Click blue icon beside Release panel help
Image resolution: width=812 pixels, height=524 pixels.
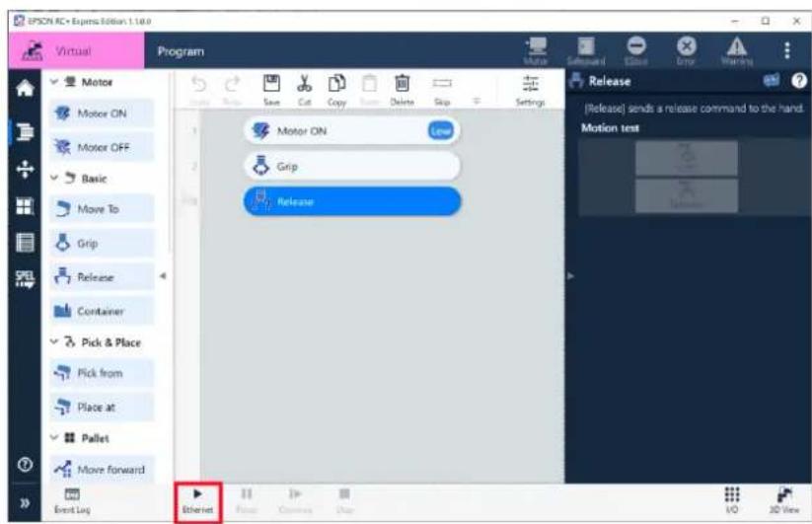[772, 80]
